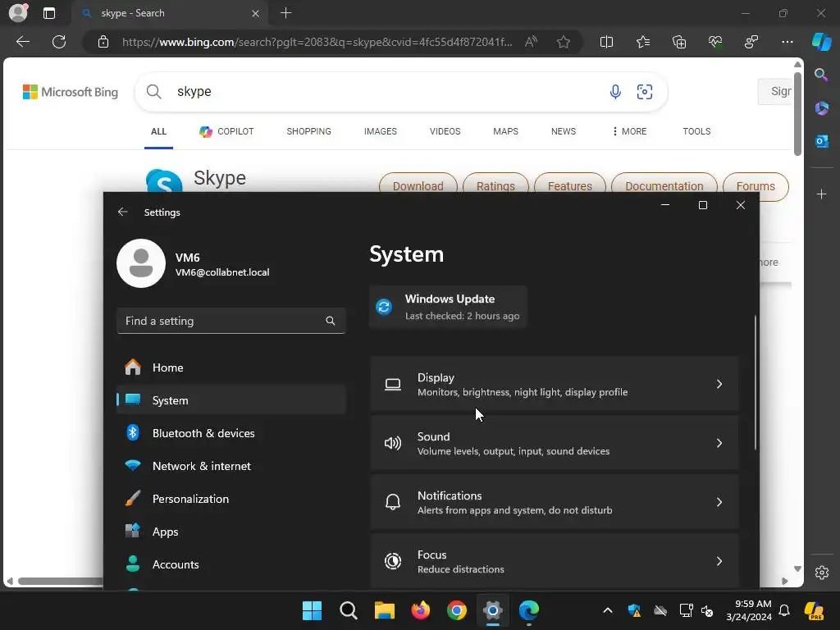Select Network & internet in Settings
The width and height of the screenshot is (840, 630).
(231, 466)
